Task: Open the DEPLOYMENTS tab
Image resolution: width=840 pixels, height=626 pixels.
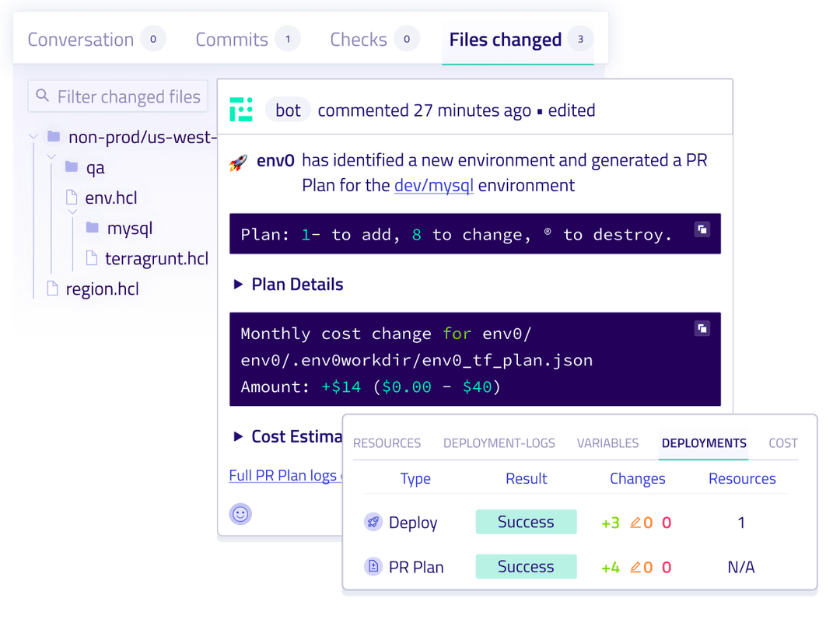Action: [x=703, y=442]
